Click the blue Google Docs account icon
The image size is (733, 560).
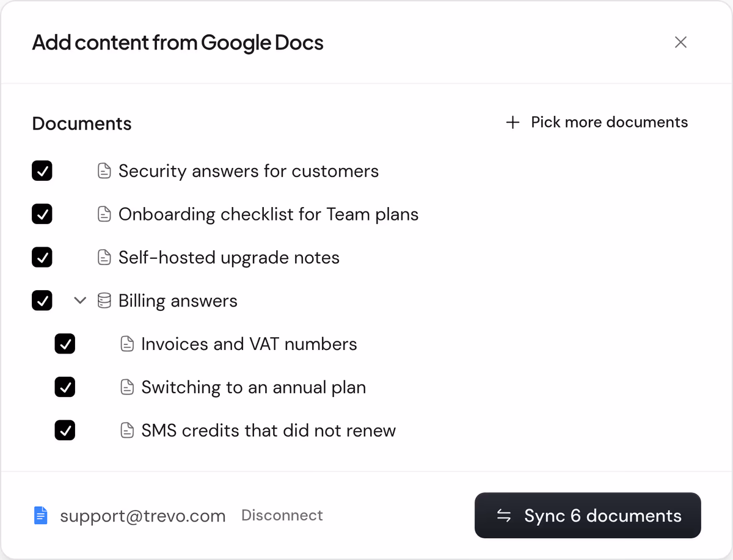(x=40, y=515)
